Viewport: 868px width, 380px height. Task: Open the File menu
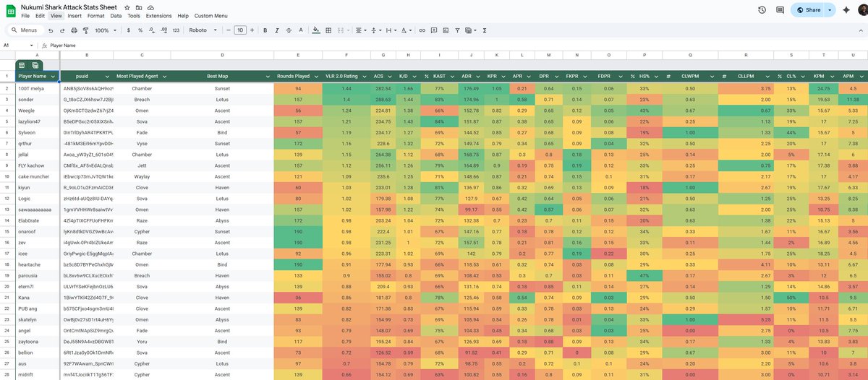click(x=25, y=15)
